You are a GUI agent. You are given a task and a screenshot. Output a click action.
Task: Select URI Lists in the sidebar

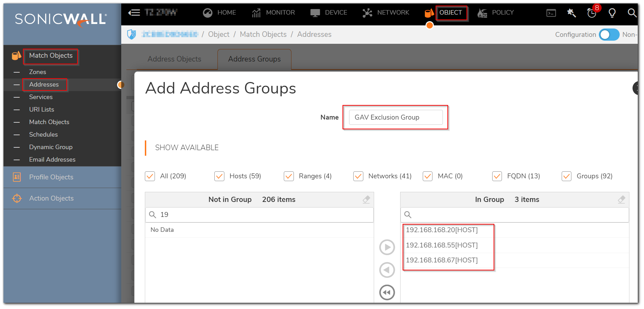tap(41, 109)
